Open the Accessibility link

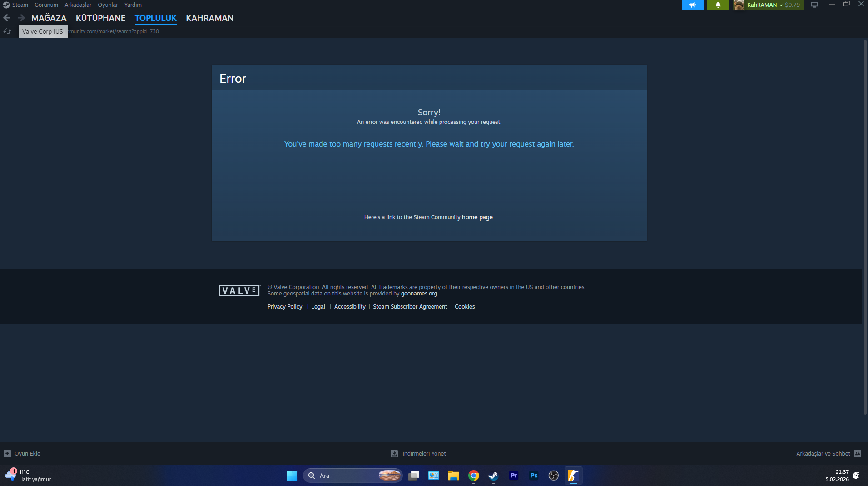pos(350,307)
